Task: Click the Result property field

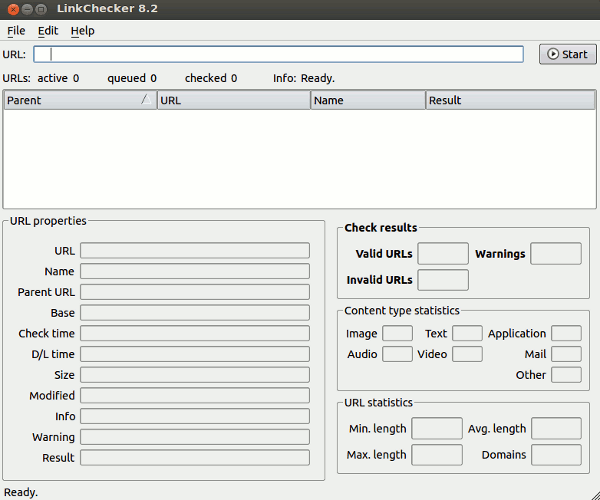Action: tap(195, 458)
